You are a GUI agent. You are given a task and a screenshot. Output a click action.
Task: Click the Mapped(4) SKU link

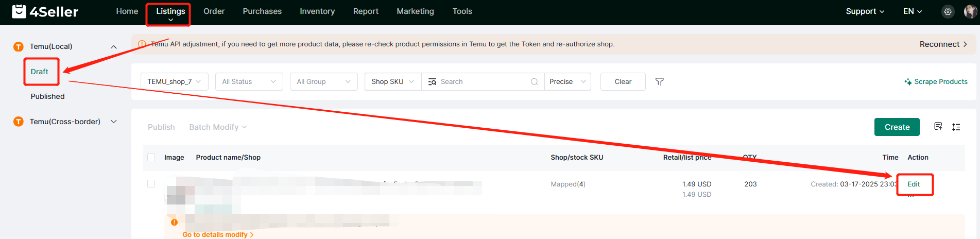click(568, 184)
